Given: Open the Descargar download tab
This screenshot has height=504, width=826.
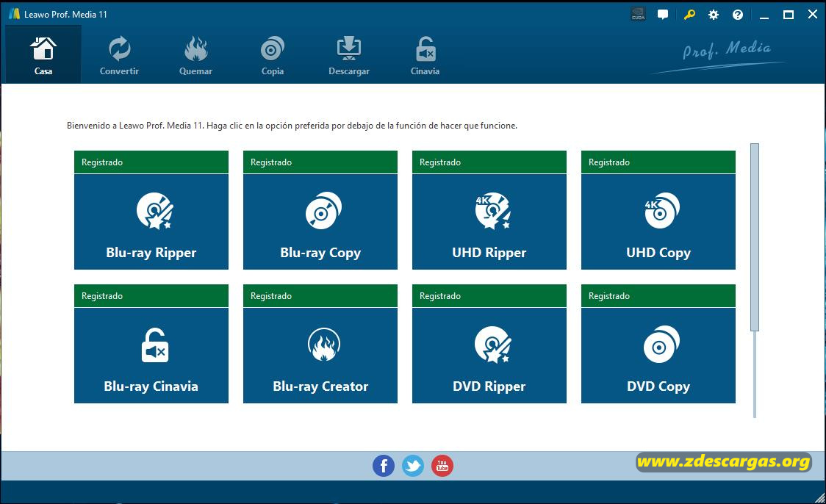Looking at the screenshot, I should point(349,55).
